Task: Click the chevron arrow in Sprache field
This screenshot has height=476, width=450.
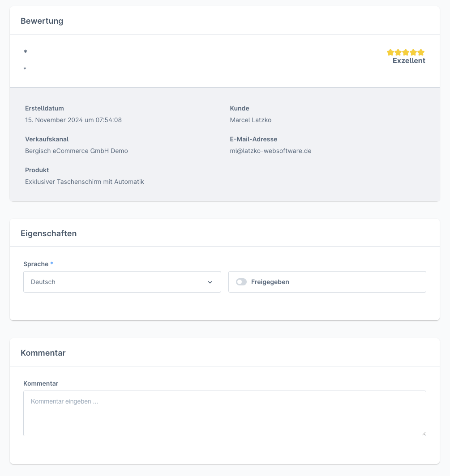Action: click(x=210, y=282)
